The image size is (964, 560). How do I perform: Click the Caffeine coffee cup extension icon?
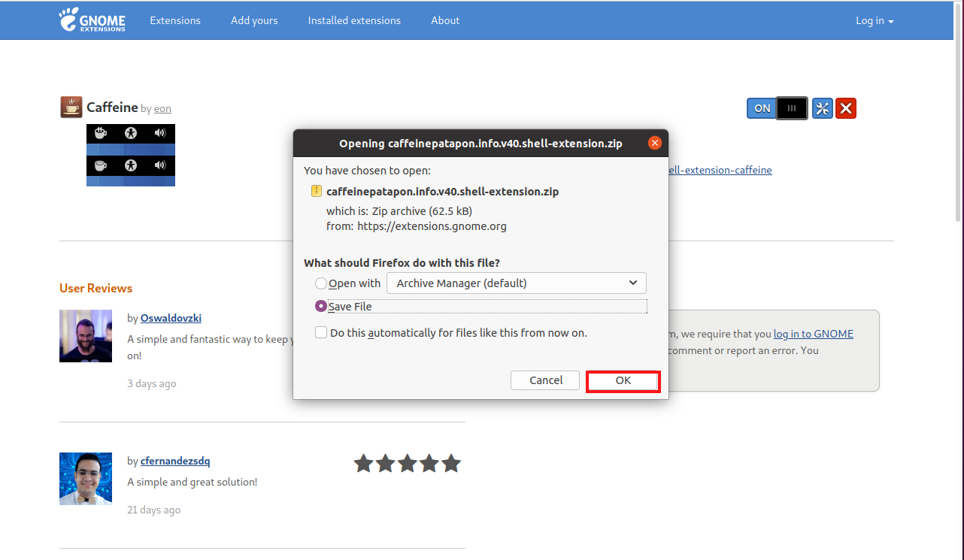coord(71,107)
